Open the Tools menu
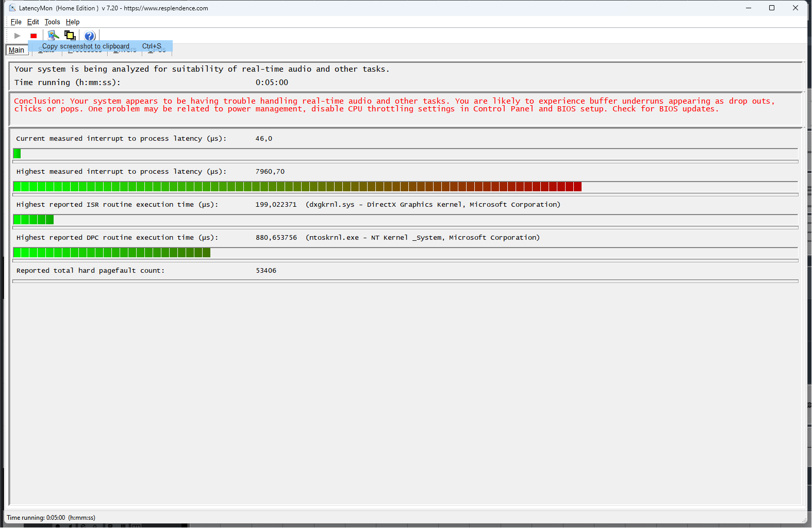This screenshot has height=528, width=812. [52, 22]
